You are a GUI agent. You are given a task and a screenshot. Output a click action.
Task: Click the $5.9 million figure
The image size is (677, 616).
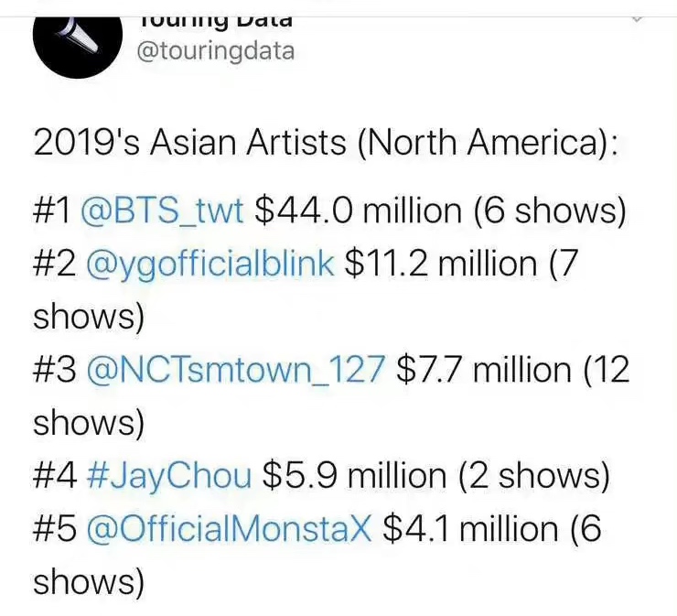(x=354, y=477)
